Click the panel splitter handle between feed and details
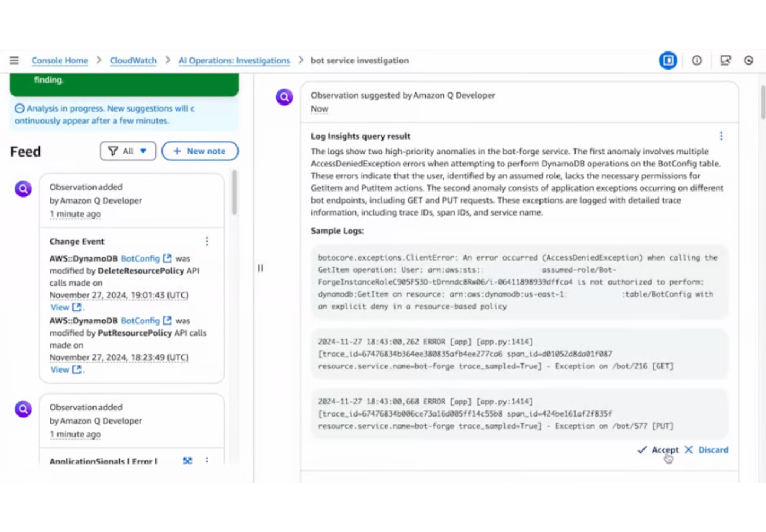Viewport: 766px width, 532px height. click(260, 268)
